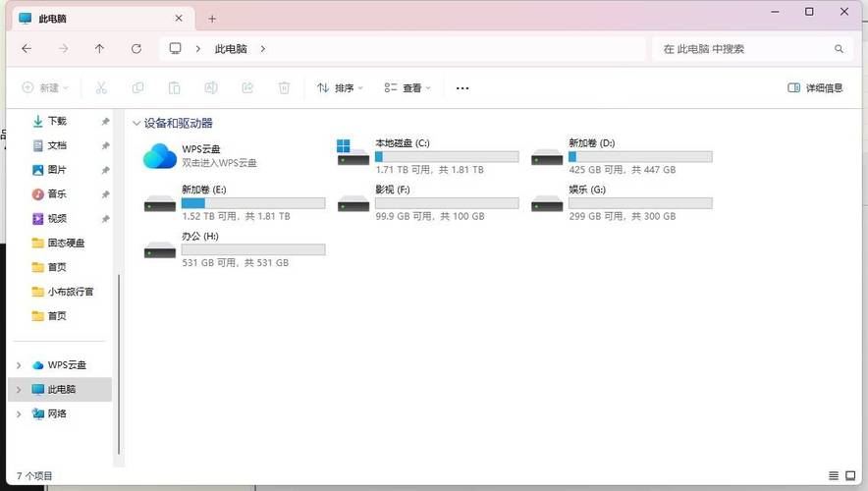This screenshot has width=868, height=491.
Task: Select the 此电脑 window tab
Action: tap(103, 19)
